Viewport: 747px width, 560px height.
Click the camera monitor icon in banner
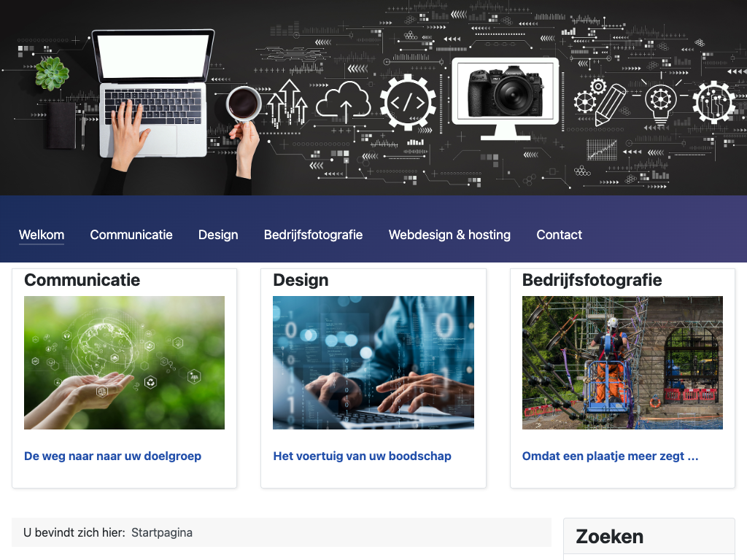point(505,98)
